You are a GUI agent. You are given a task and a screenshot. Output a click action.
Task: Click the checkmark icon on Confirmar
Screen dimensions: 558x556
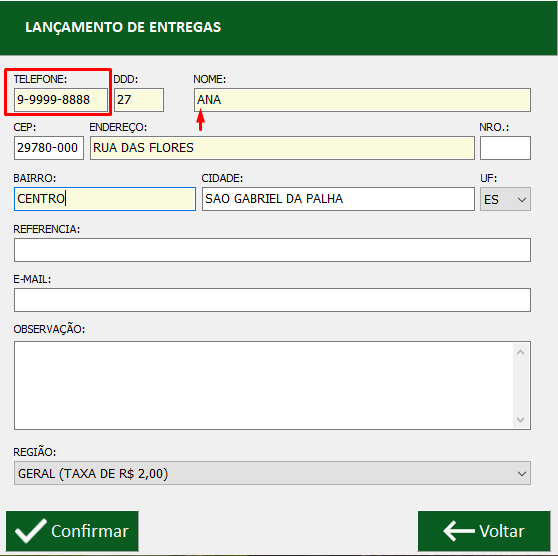31,531
